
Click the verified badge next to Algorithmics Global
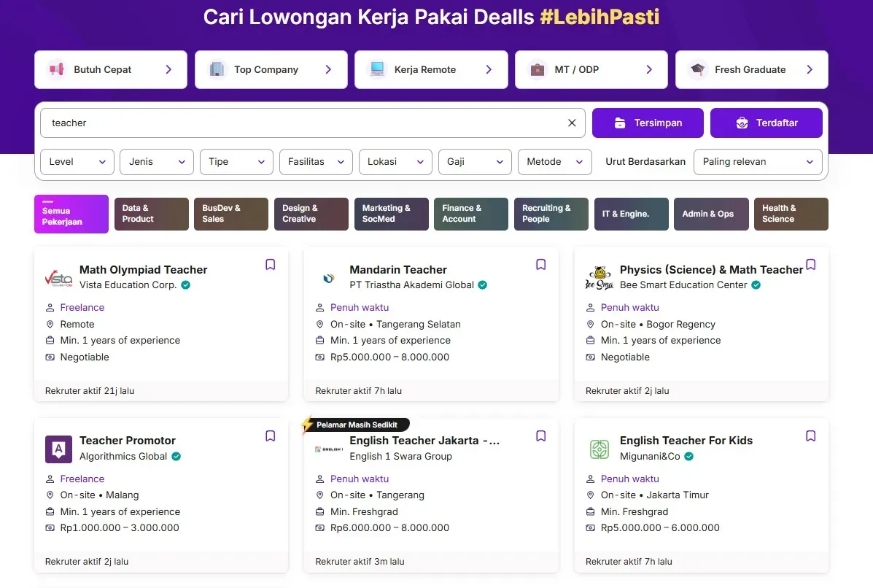tap(176, 457)
